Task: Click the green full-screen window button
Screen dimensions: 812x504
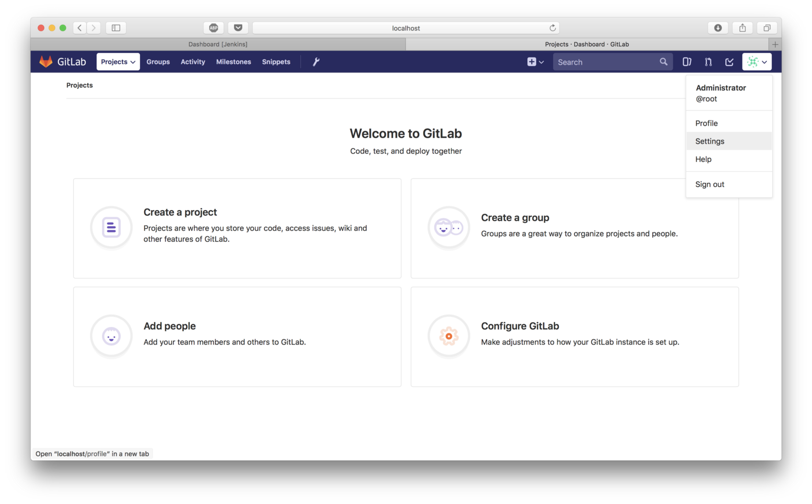Action: tap(63, 28)
